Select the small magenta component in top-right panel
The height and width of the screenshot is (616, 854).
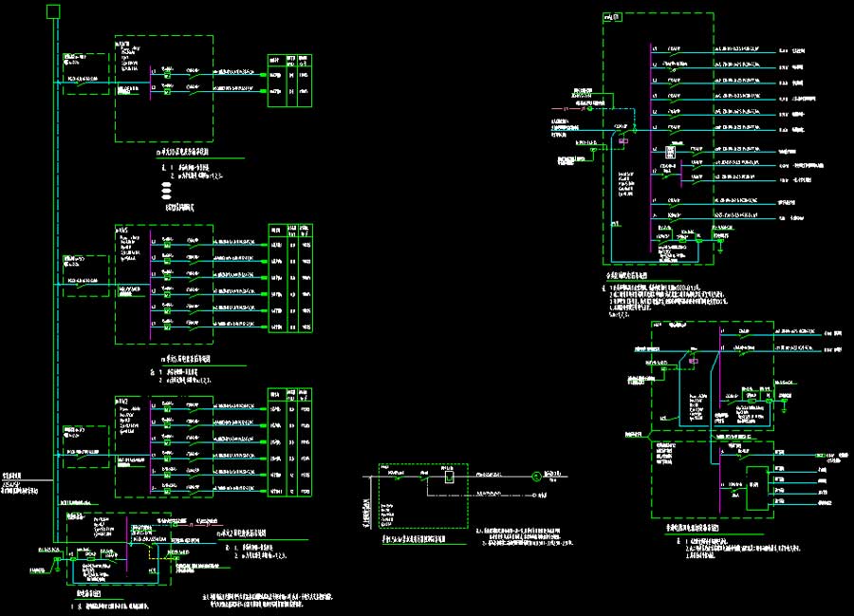623,140
